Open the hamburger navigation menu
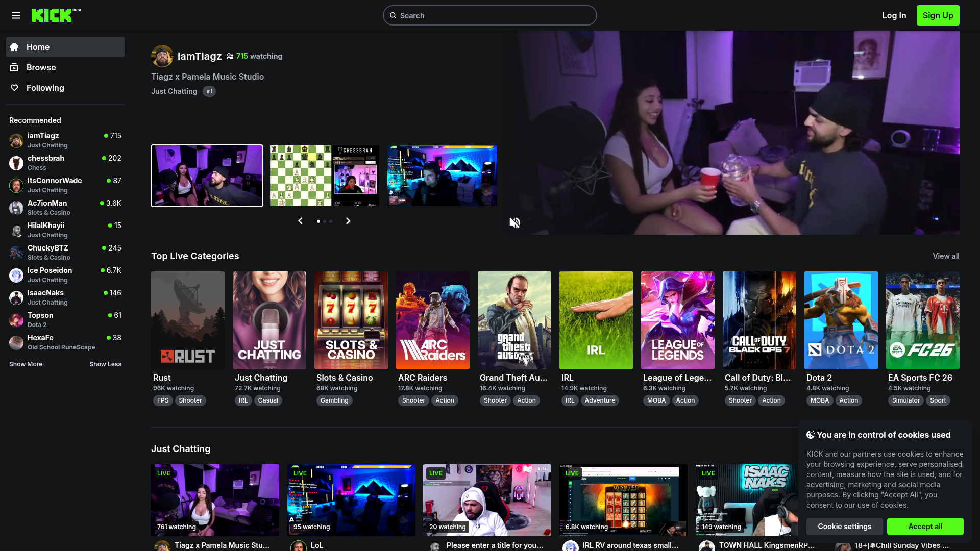Image resolution: width=980 pixels, height=551 pixels. point(16,15)
